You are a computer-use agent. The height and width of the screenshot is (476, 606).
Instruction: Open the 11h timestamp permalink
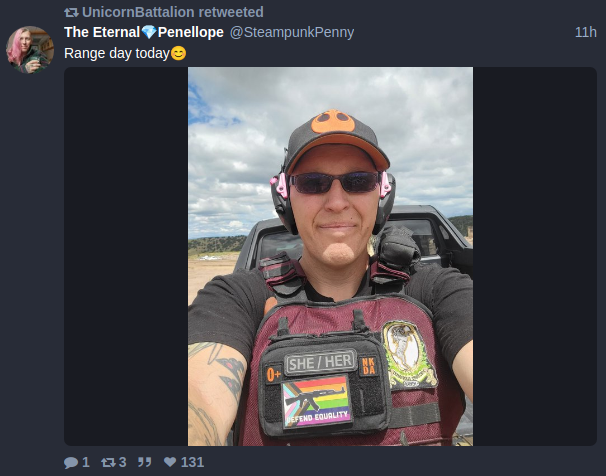(586, 32)
